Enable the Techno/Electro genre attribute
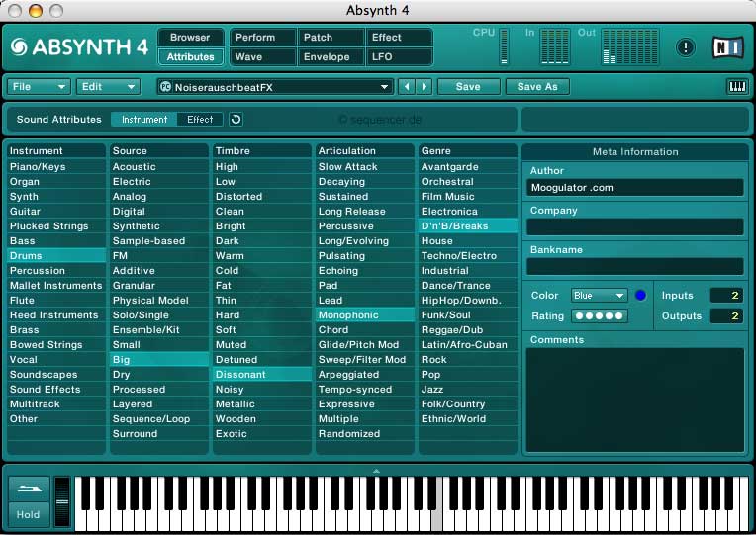This screenshot has height=535, width=756. tap(468, 255)
